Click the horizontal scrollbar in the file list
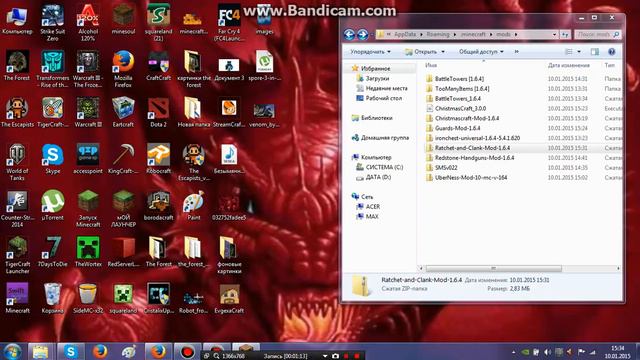The height and width of the screenshot is (360, 640). (493, 268)
